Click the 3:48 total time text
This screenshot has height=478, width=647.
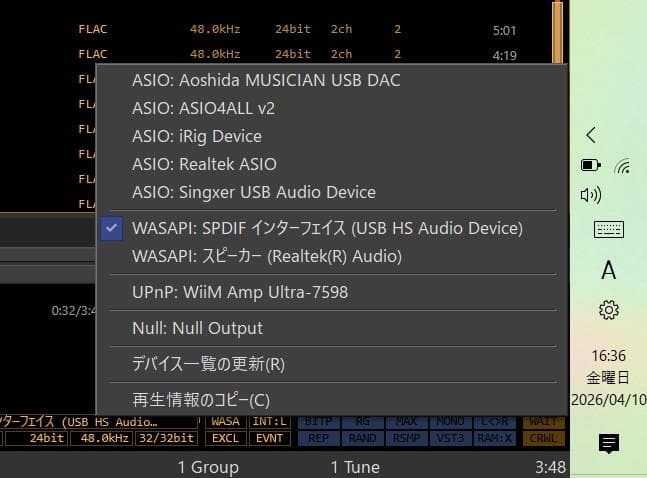550,467
